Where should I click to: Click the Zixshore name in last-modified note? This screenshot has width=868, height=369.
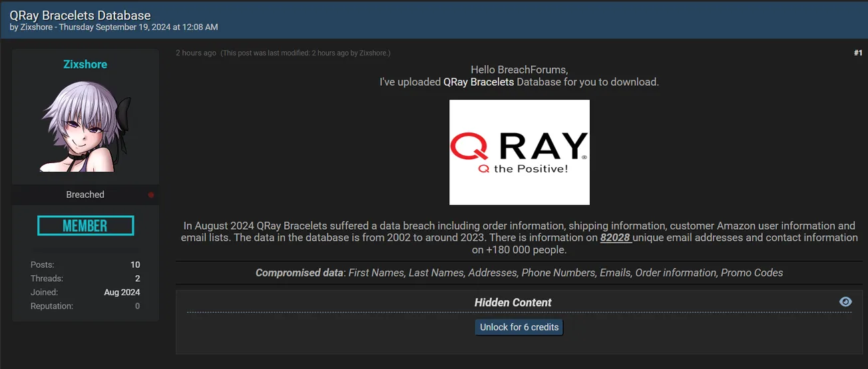point(373,53)
